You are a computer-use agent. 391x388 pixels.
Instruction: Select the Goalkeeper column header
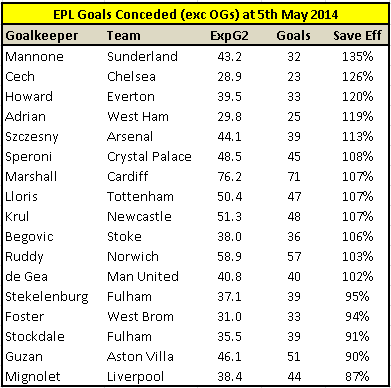(42, 36)
